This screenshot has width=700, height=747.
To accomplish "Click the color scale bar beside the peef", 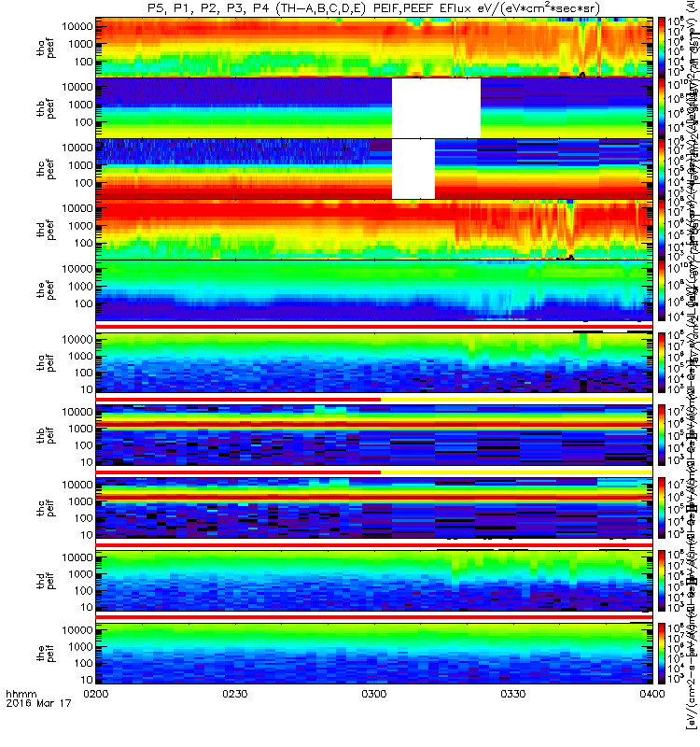I will [662, 290].
